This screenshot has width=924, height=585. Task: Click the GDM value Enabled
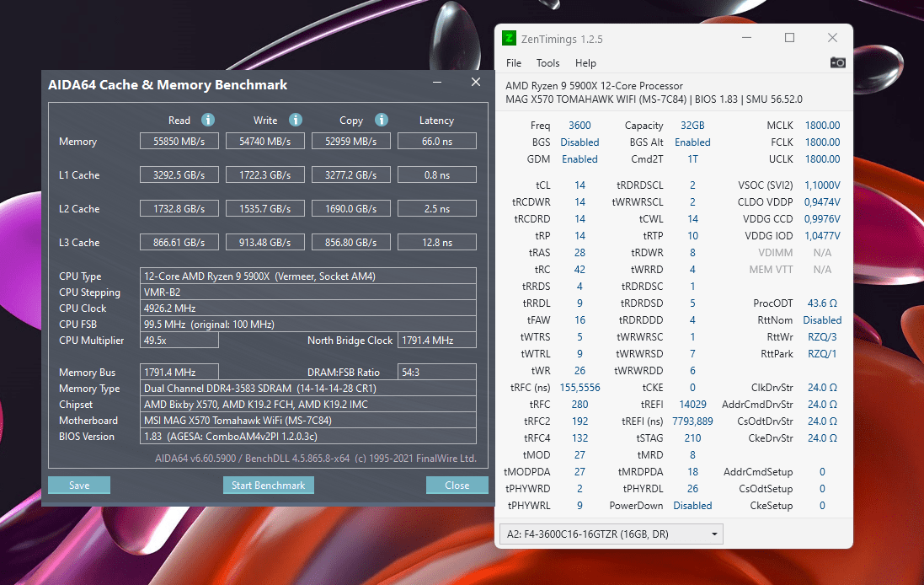580,159
